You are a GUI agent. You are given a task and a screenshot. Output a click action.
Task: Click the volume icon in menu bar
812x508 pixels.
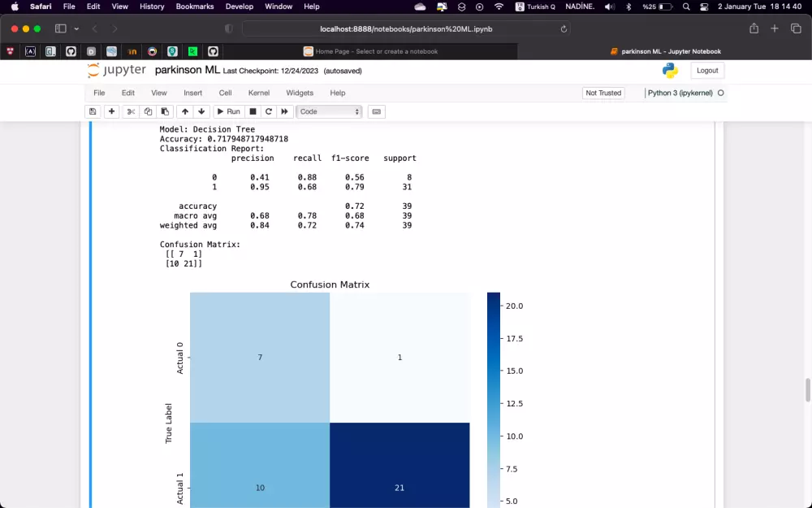pos(610,7)
